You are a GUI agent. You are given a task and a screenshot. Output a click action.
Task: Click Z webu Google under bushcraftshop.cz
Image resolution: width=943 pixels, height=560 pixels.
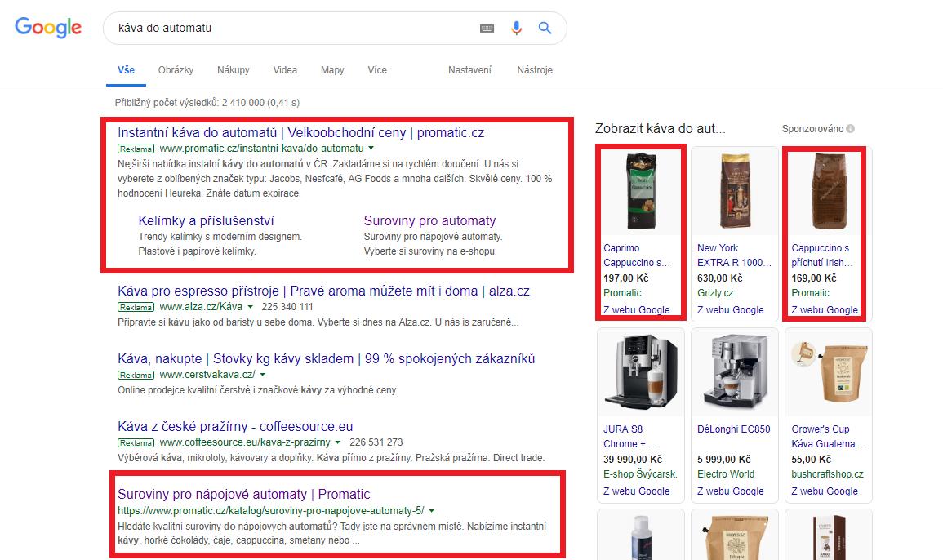pyautogui.click(x=825, y=491)
